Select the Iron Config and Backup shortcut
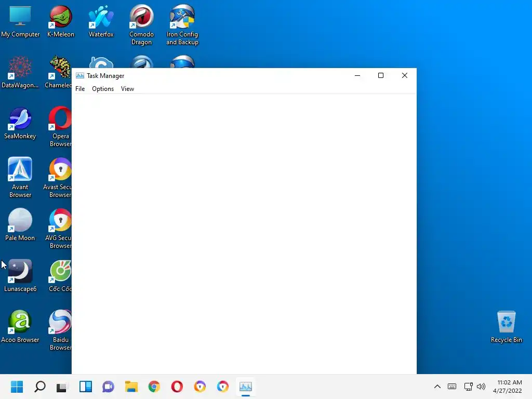The height and width of the screenshot is (399, 532). [x=182, y=25]
